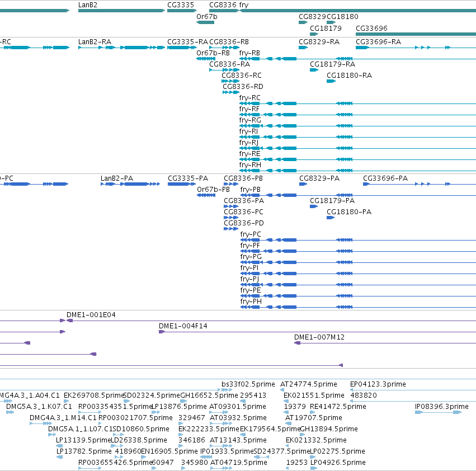The height and width of the screenshot is (471, 476).
Task: Click the CG8329-RA transcript label
Action: pyautogui.click(x=319, y=42)
